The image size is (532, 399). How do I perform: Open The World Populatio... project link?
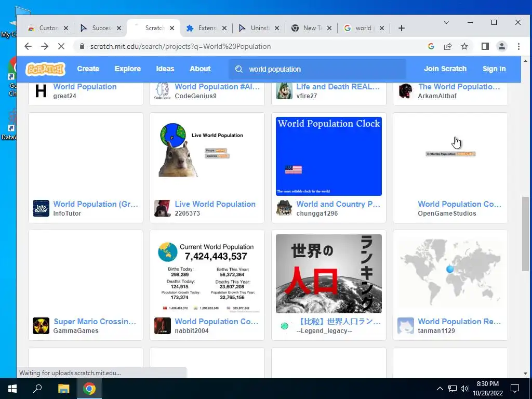click(x=459, y=87)
